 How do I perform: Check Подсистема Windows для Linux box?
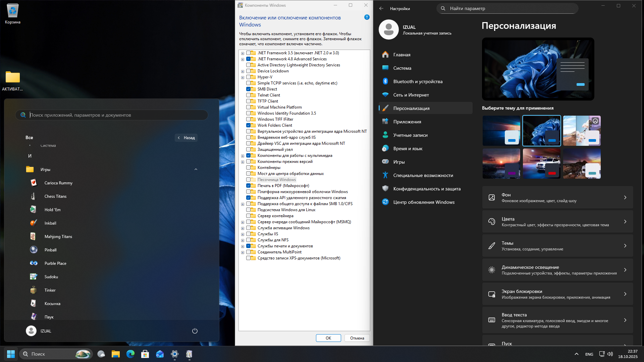tap(249, 210)
